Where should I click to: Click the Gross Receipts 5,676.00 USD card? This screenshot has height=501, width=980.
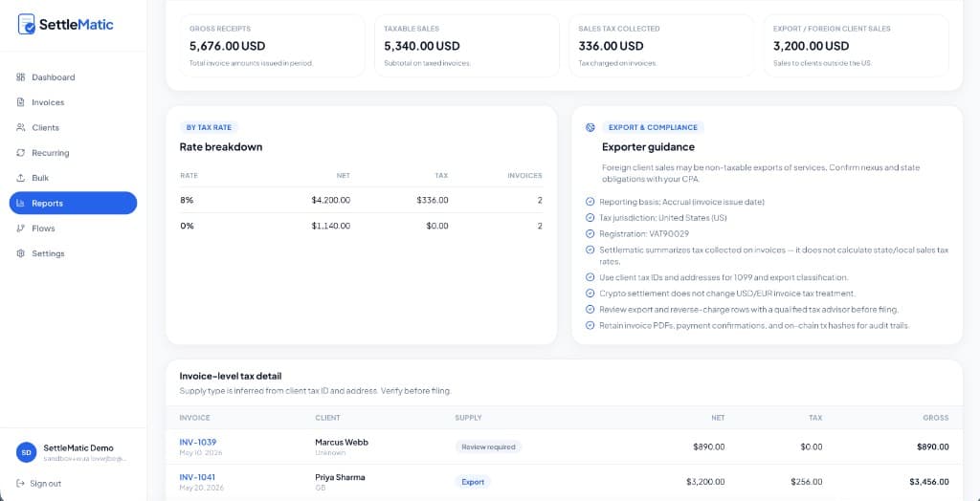[272, 46]
